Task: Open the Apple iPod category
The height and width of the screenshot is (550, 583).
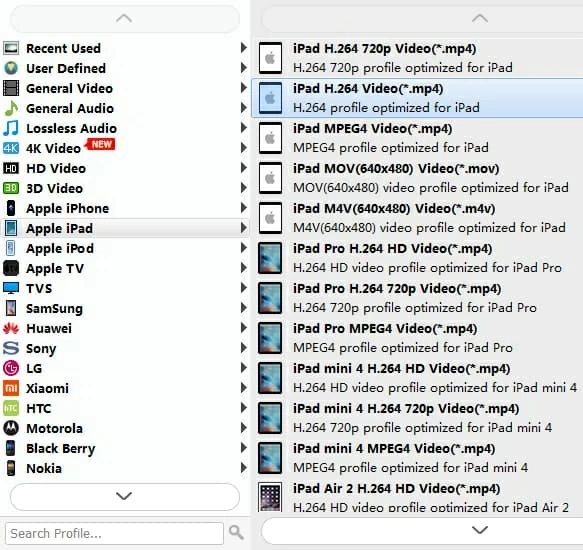Action: click(x=125, y=248)
